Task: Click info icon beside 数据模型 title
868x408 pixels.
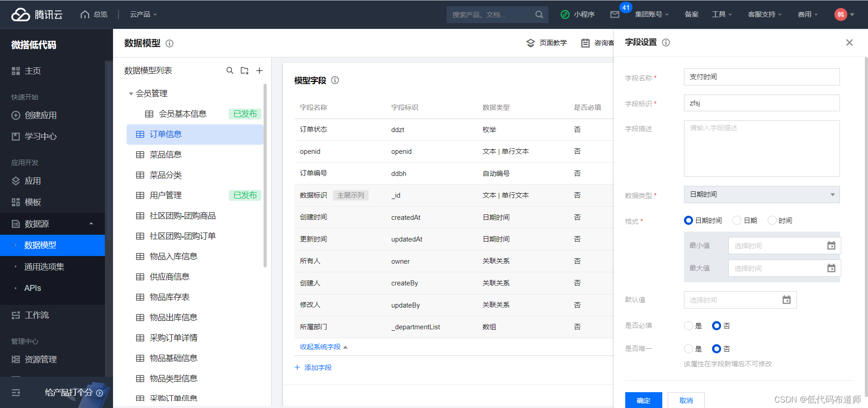Action: [x=170, y=43]
